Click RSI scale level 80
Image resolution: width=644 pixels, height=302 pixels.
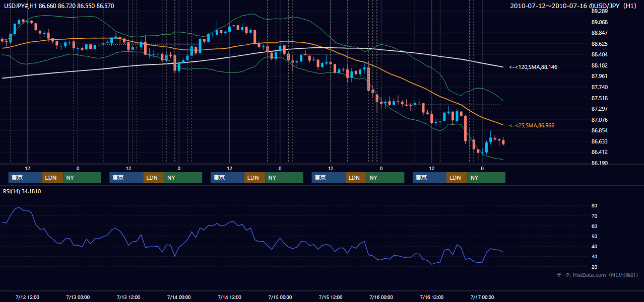[595, 206]
